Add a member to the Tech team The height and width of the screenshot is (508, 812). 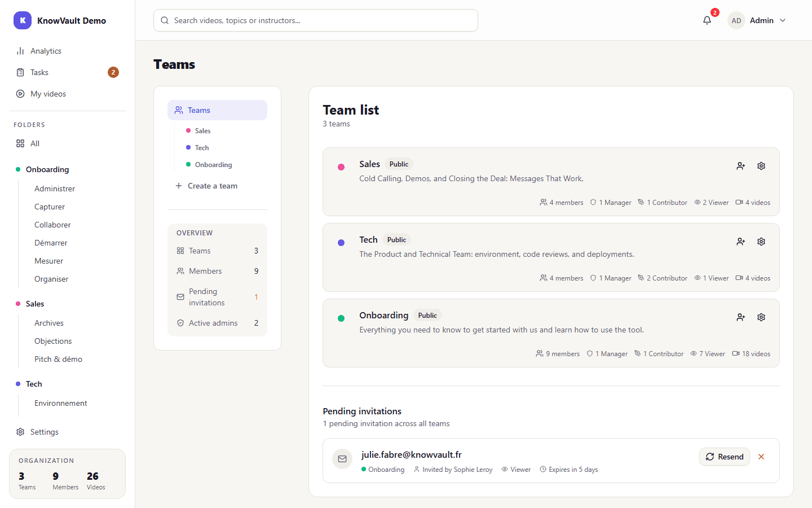(741, 242)
